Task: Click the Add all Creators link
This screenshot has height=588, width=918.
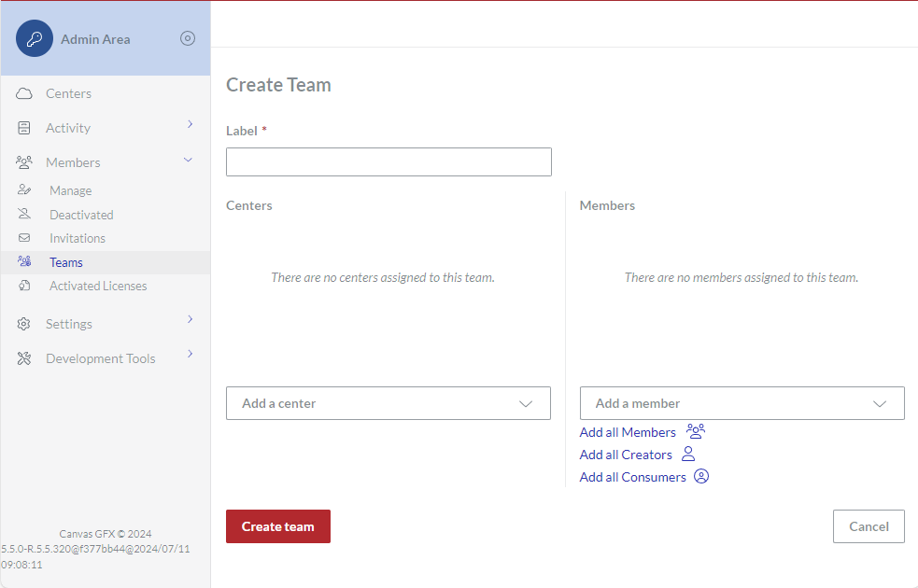Action: [626, 455]
